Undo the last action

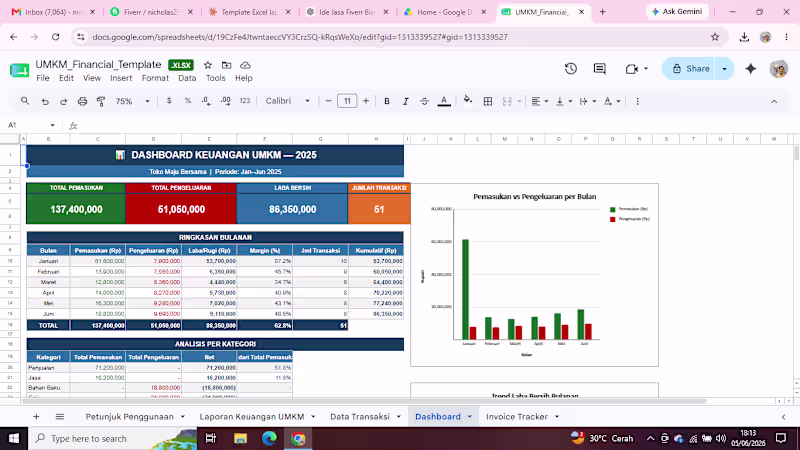[x=45, y=102]
